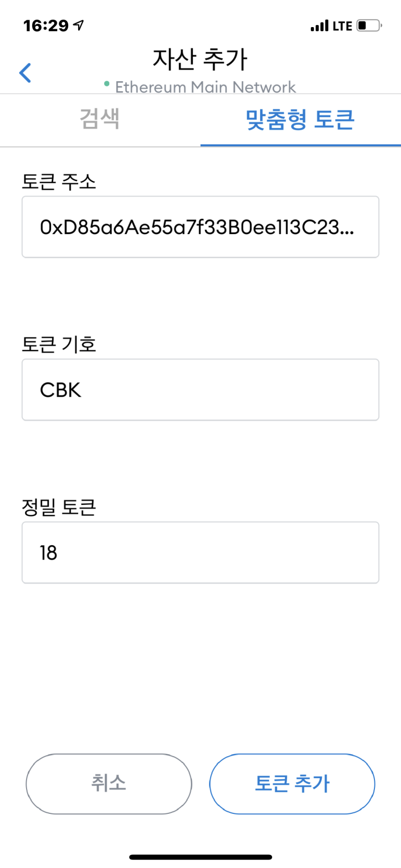Click the truncated 0xD85a6Ae55 address text
The image size is (401, 868).
point(200,227)
